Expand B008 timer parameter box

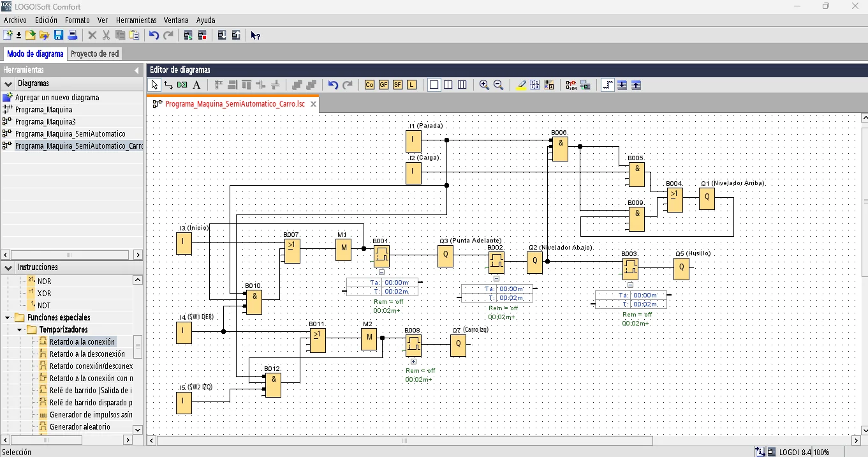413,362
